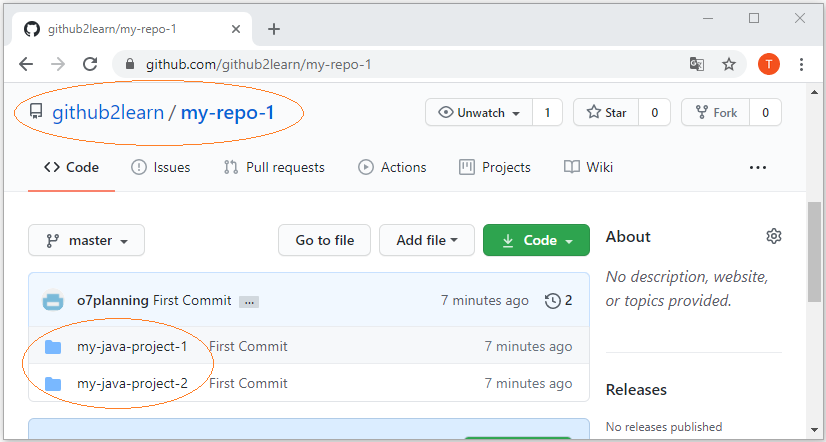Click 7 minutes ago on latest commit
The image size is (826, 442).
tap(485, 301)
